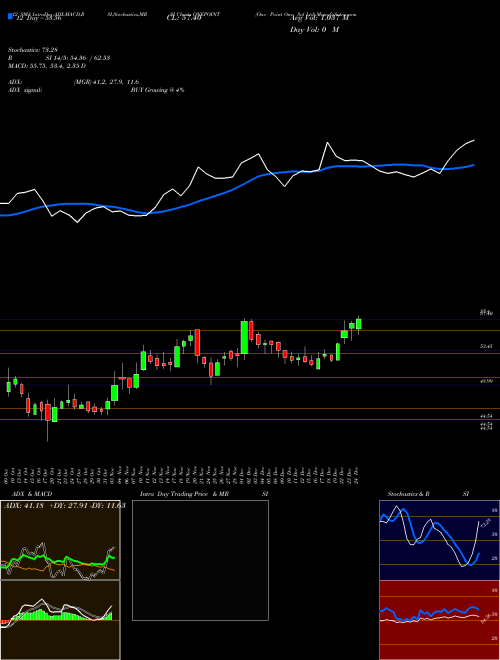The image size is (500, 660).
Task: Click the empty Intra Day Trading chart box
Action: (200, 560)
